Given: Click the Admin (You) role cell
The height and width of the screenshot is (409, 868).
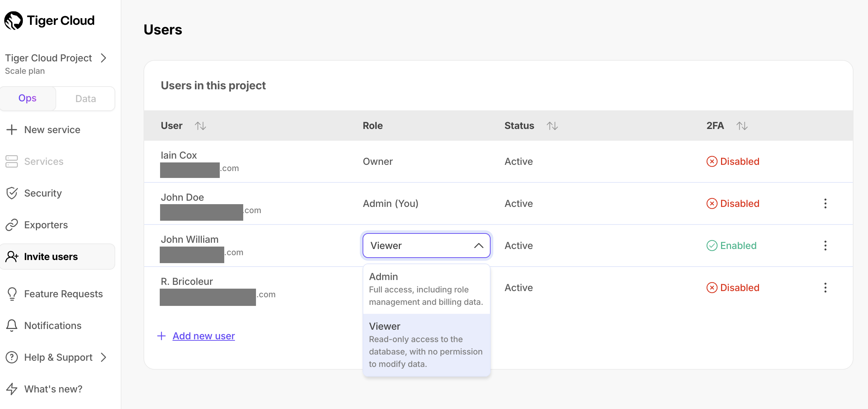Looking at the screenshot, I should tap(391, 203).
